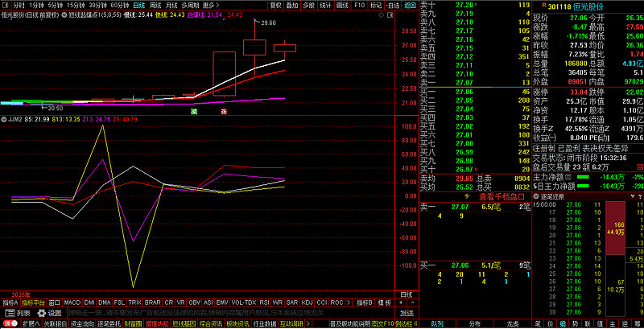Click the panel layout icon at top-left

pyautogui.click(x=4, y=6)
